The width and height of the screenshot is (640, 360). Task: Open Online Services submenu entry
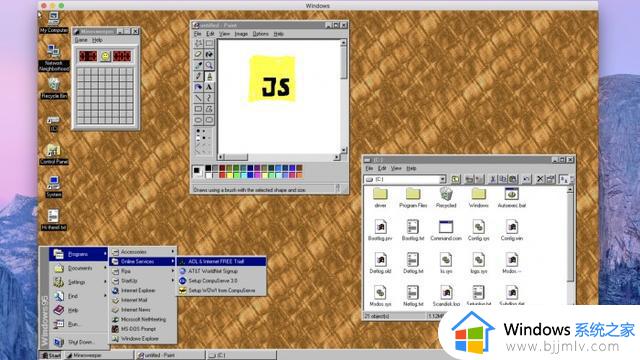pos(143,261)
